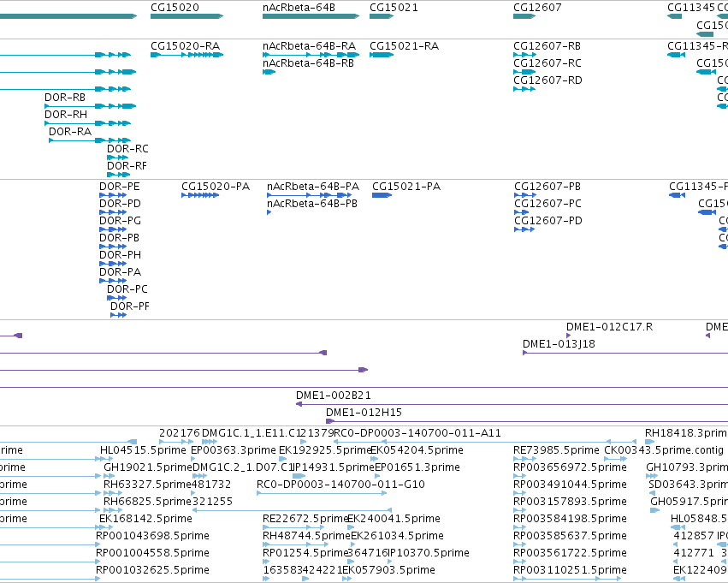The image size is (728, 583).
Task: Select EST RP003656972.5prime
Action: tap(519, 476)
